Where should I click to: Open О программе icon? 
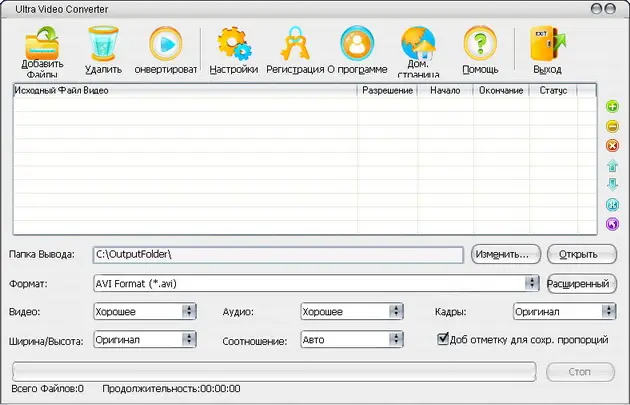point(357,43)
